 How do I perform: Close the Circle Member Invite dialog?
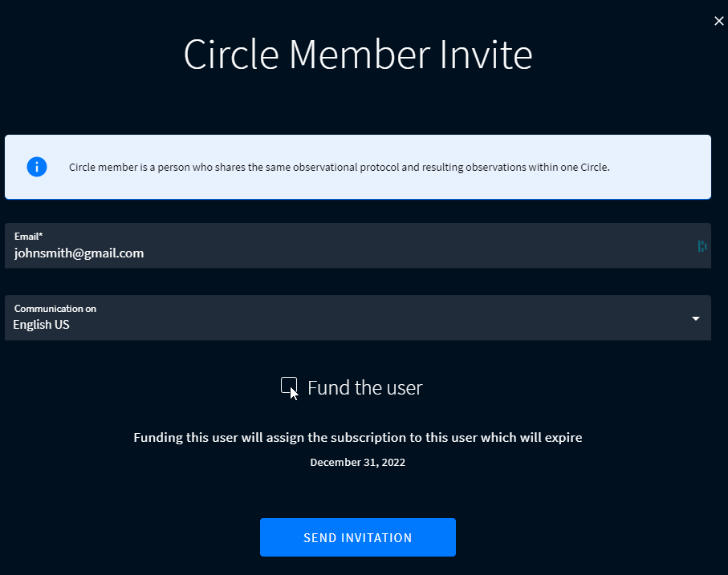coord(718,21)
